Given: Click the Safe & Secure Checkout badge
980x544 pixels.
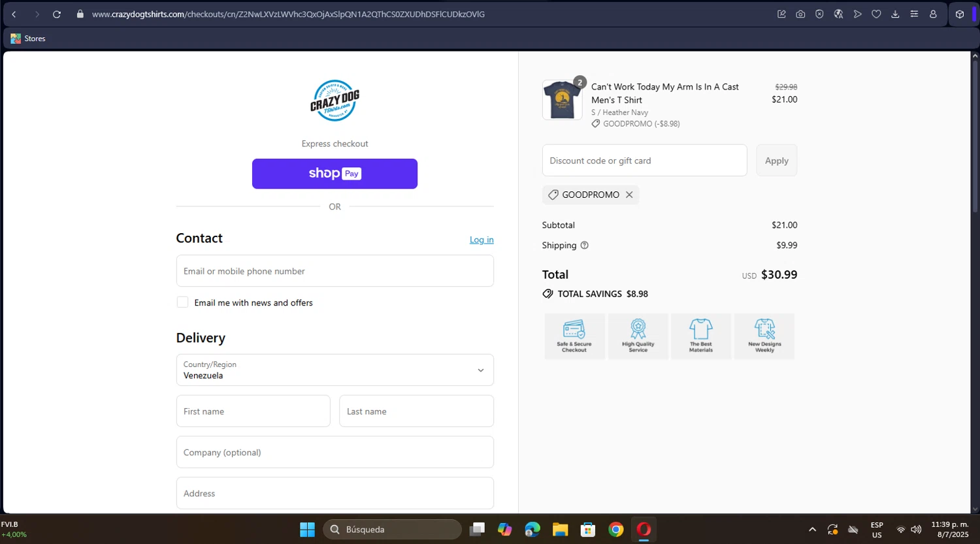Looking at the screenshot, I should coord(574,336).
